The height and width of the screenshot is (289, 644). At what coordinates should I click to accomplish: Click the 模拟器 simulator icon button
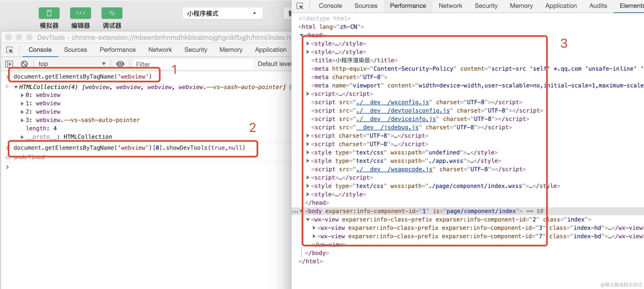[x=49, y=13]
